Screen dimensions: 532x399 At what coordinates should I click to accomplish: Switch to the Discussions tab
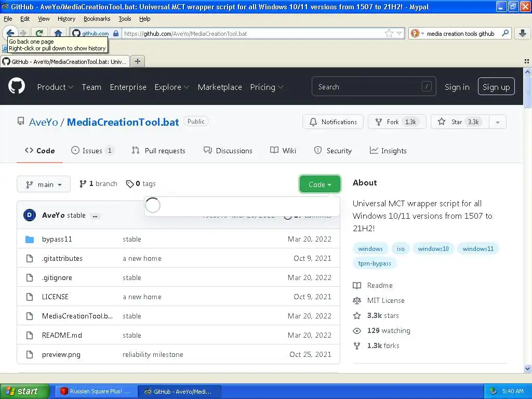click(x=228, y=151)
